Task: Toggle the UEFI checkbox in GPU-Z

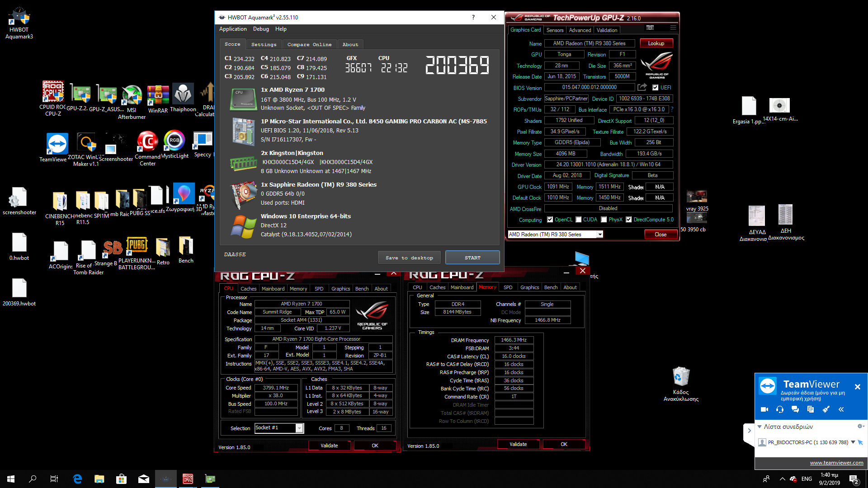Action: (x=656, y=88)
